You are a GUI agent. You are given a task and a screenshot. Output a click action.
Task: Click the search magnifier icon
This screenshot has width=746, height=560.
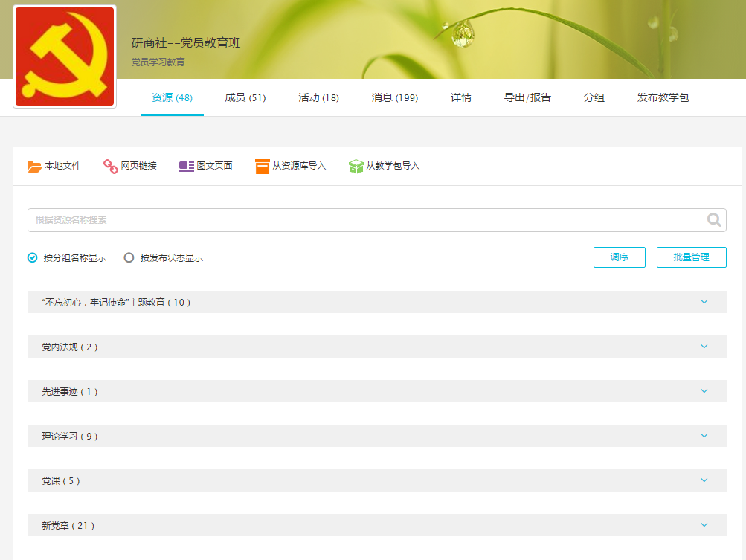(714, 219)
